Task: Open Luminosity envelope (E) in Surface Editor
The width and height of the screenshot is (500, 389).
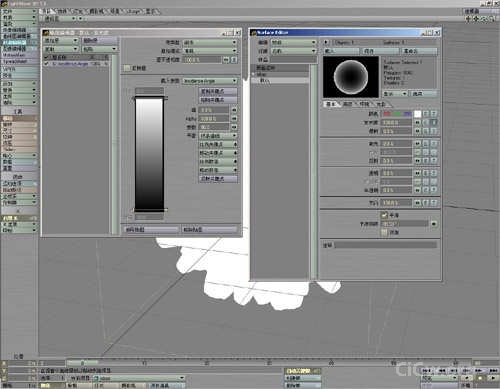Action: coord(426,122)
